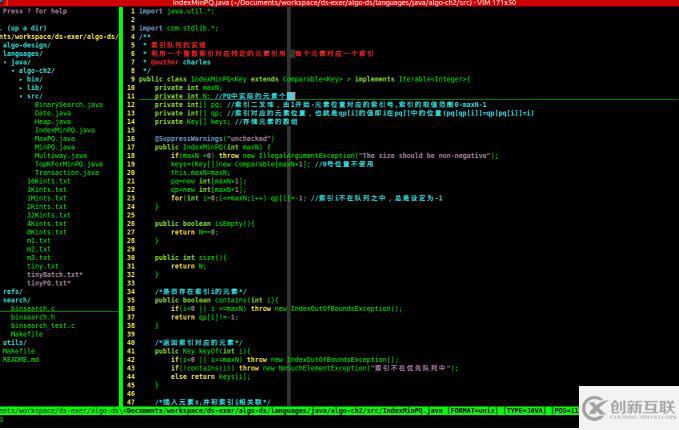Click the VIM window title bar

point(340,3)
